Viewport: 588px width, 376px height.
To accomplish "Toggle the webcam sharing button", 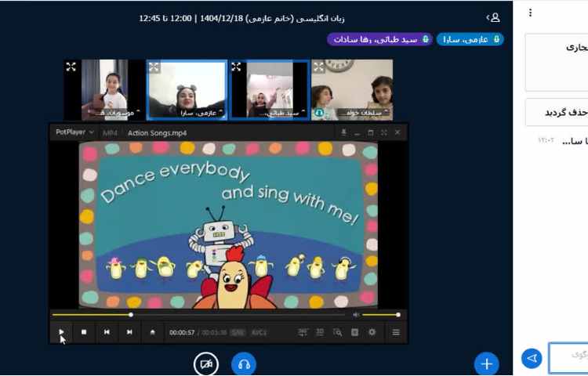I will click(x=206, y=364).
